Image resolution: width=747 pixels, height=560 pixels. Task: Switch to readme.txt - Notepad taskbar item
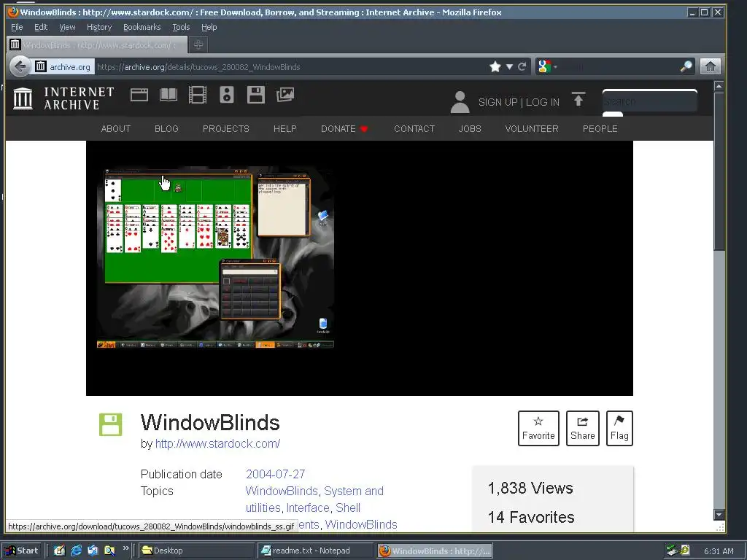click(x=315, y=551)
